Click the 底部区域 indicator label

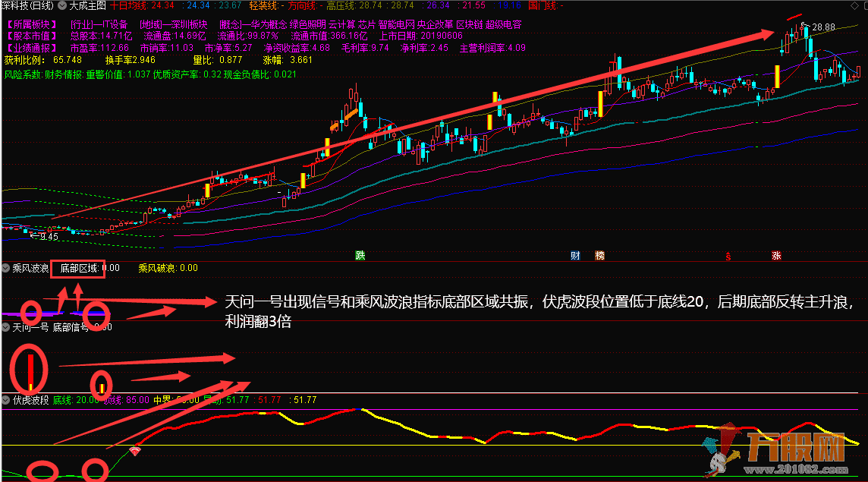point(79,268)
